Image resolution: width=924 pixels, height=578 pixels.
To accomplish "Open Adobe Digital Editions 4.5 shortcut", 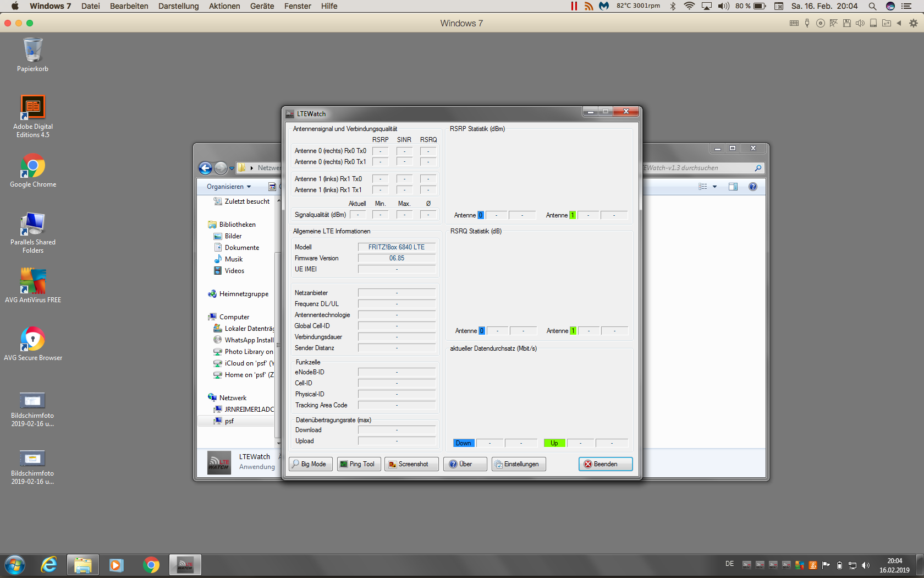I will pos(32,116).
